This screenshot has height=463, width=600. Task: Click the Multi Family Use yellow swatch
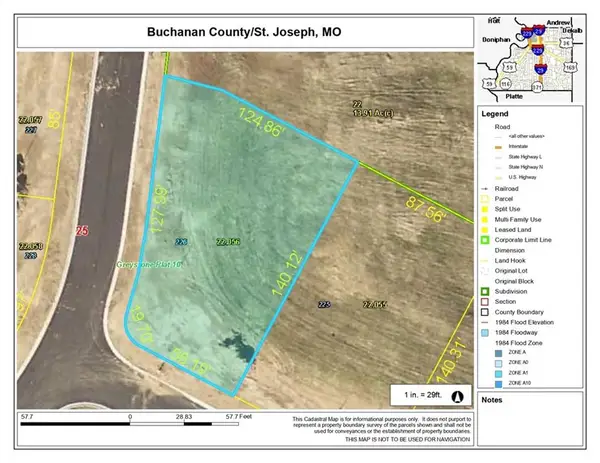point(485,220)
